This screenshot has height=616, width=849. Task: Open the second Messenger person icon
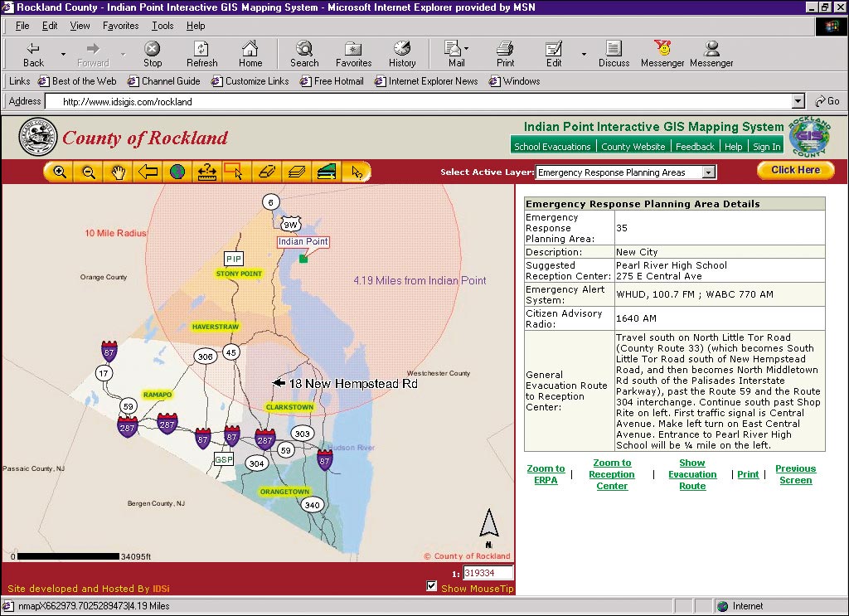(x=711, y=55)
